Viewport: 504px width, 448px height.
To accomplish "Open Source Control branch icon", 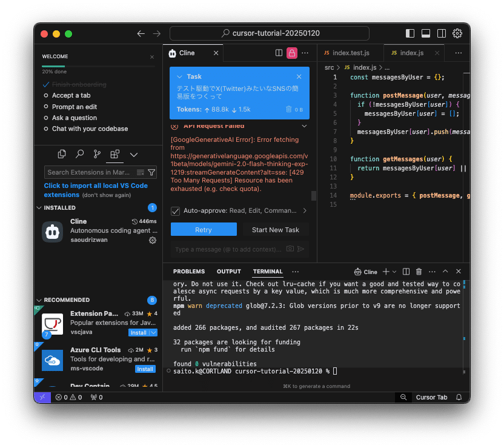I will (x=97, y=155).
